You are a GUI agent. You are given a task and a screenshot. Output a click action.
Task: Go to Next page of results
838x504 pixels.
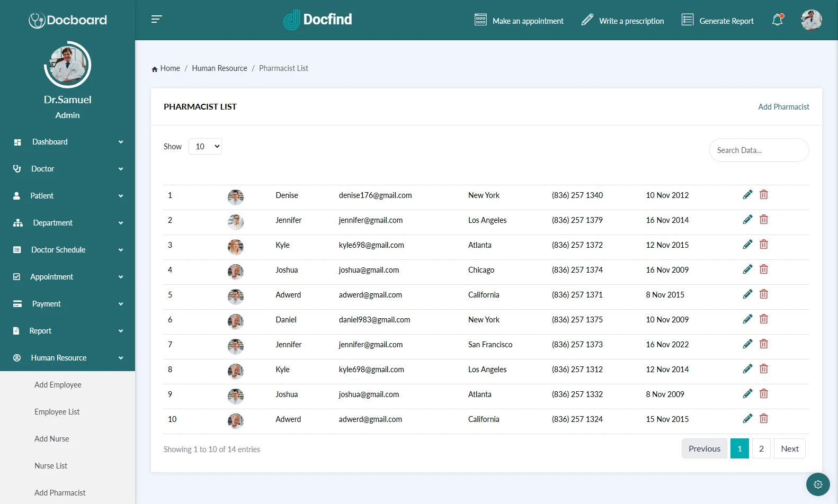(789, 449)
